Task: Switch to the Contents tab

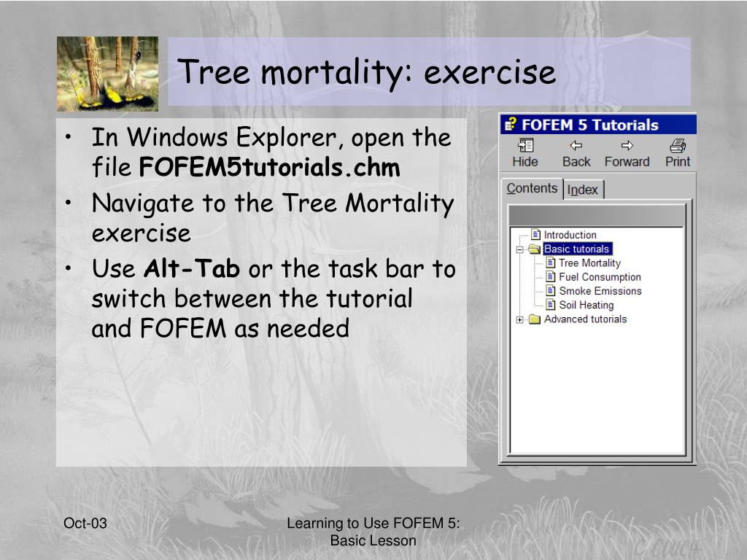Action: [532, 189]
